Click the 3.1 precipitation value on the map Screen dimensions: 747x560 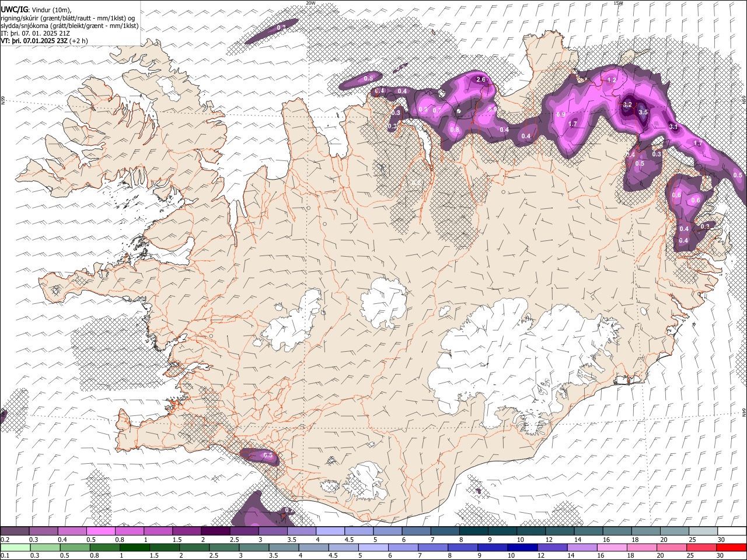(x=673, y=127)
